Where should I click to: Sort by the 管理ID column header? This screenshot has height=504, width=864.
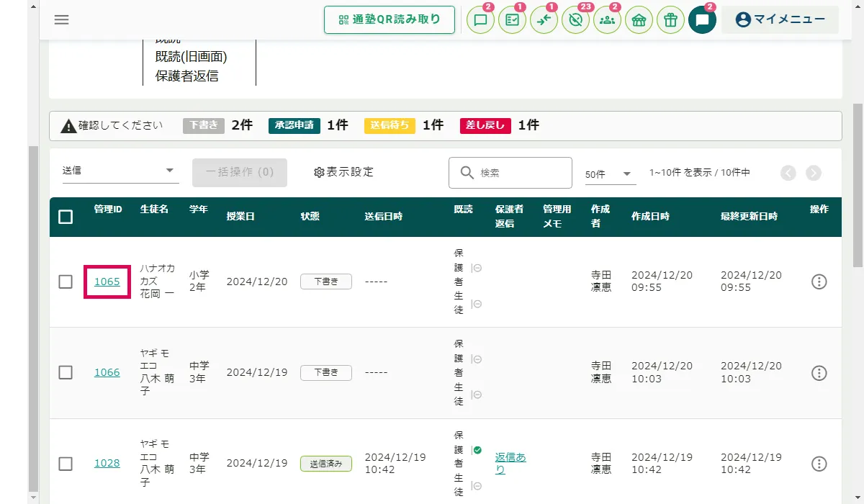click(x=108, y=210)
